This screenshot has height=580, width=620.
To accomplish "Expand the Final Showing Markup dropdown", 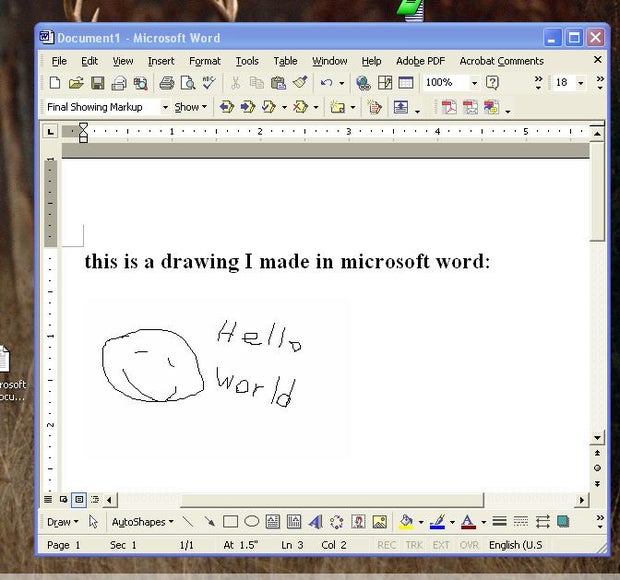I will point(165,107).
